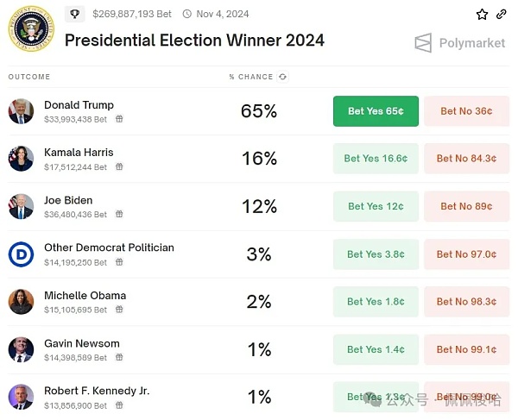The width and height of the screenshot is (518, 420).
Task: Choose Bet No 89¢ for Joe Biden
Action: click(466, 206)
